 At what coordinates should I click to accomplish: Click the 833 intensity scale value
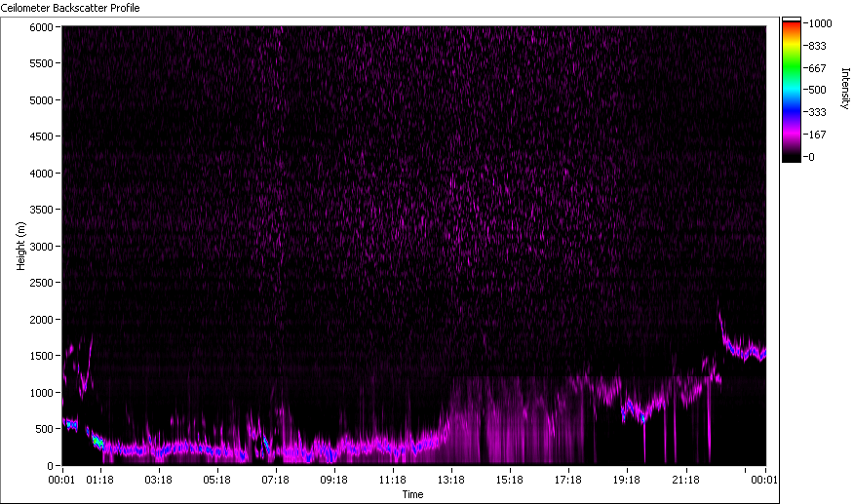818,47
